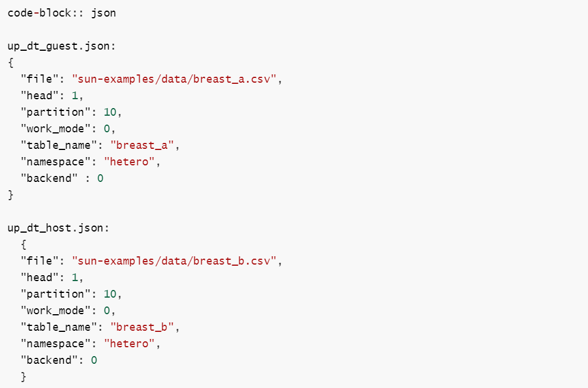This screenshot has width=588, height=388.
Task: Click the guest block closing brace
Action: pyautogui.click(x=11, y=195)
